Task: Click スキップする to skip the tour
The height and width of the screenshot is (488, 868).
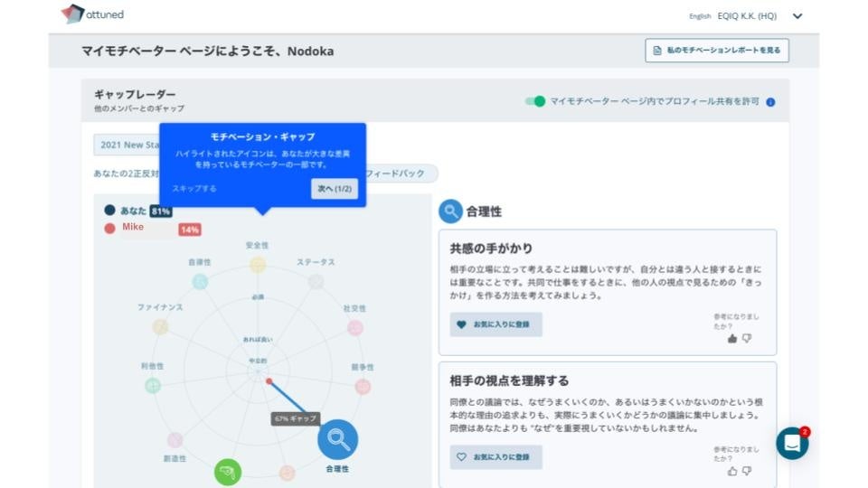Action: pos(194,189)
